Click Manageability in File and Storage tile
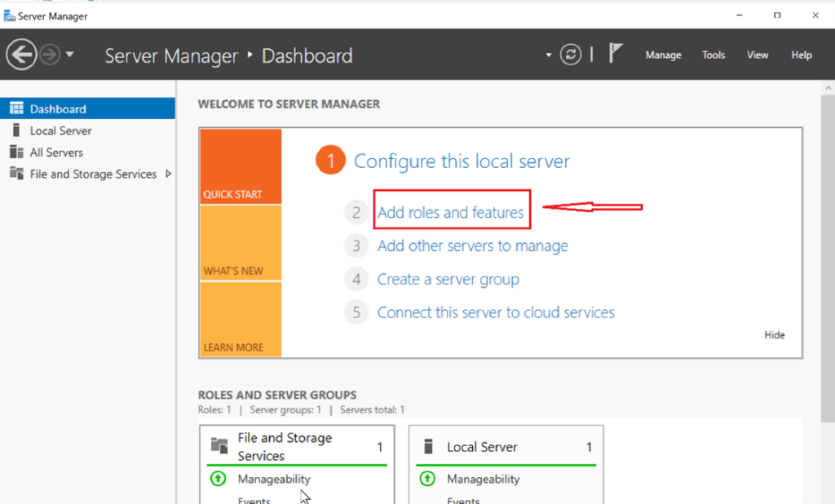The height and width of the screenshot is (504, 835). (274, 479)
